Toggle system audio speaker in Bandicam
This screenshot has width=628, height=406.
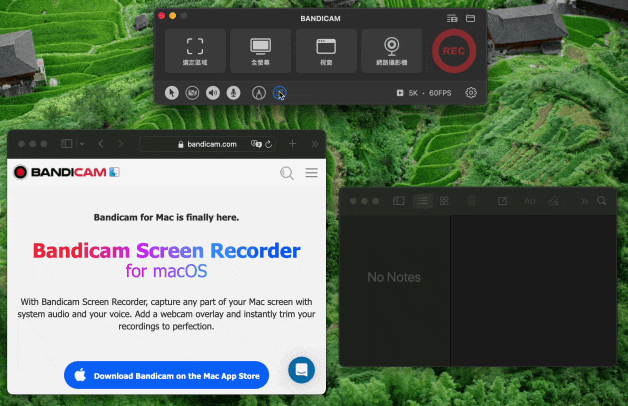[x=213, y=93]
